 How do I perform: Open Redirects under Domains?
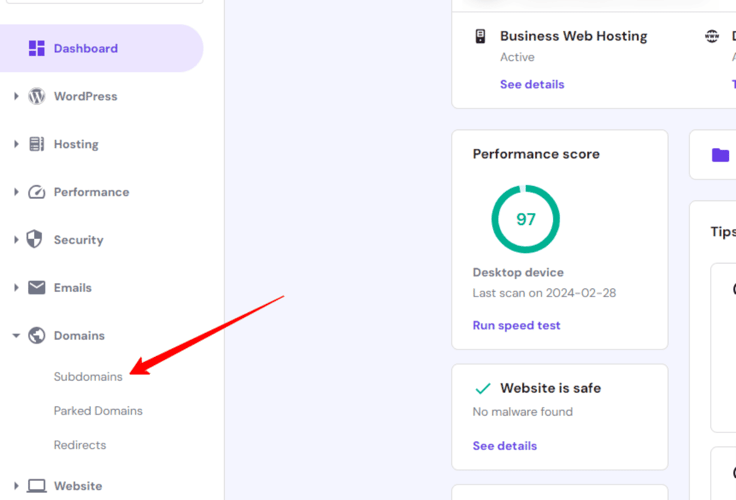point(80,445)
